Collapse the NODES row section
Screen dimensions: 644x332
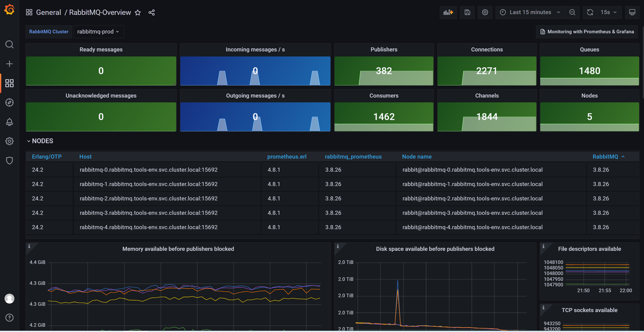pyautogui.click(x=40, y=141)
